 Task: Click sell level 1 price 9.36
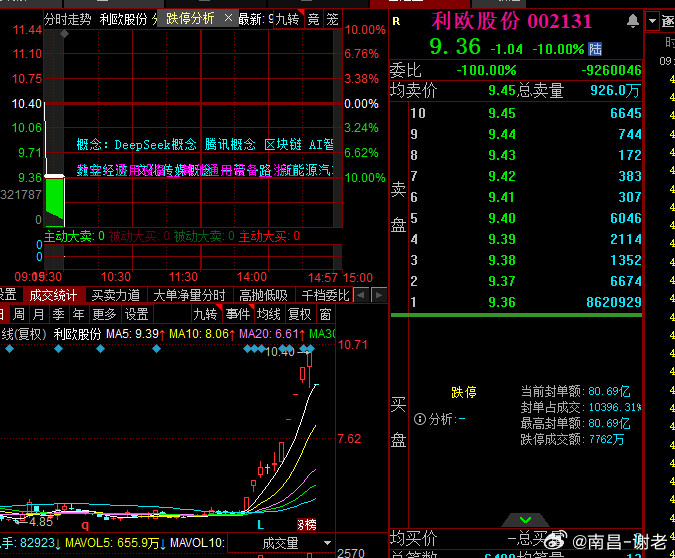point(502,302)
